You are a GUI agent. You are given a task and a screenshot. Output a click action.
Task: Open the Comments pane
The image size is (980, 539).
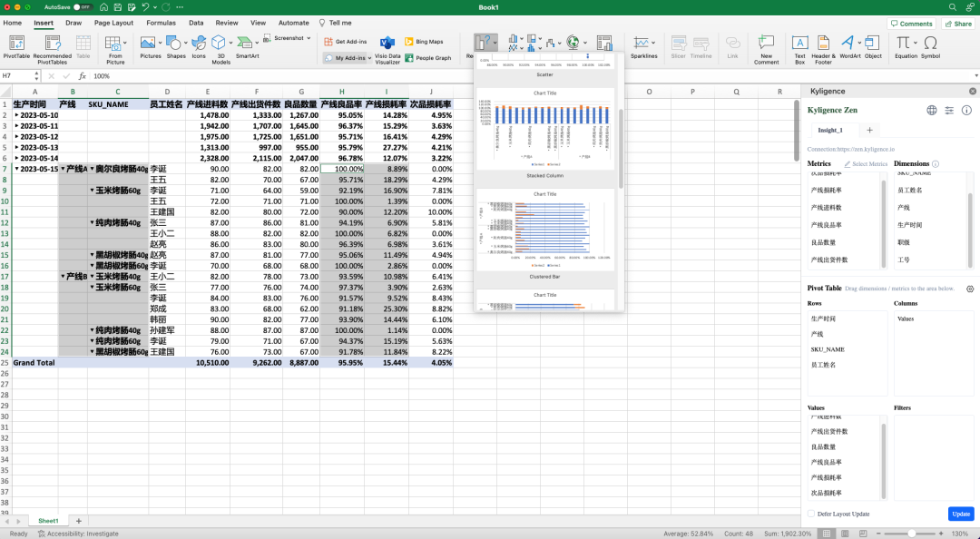pos(911,24)
